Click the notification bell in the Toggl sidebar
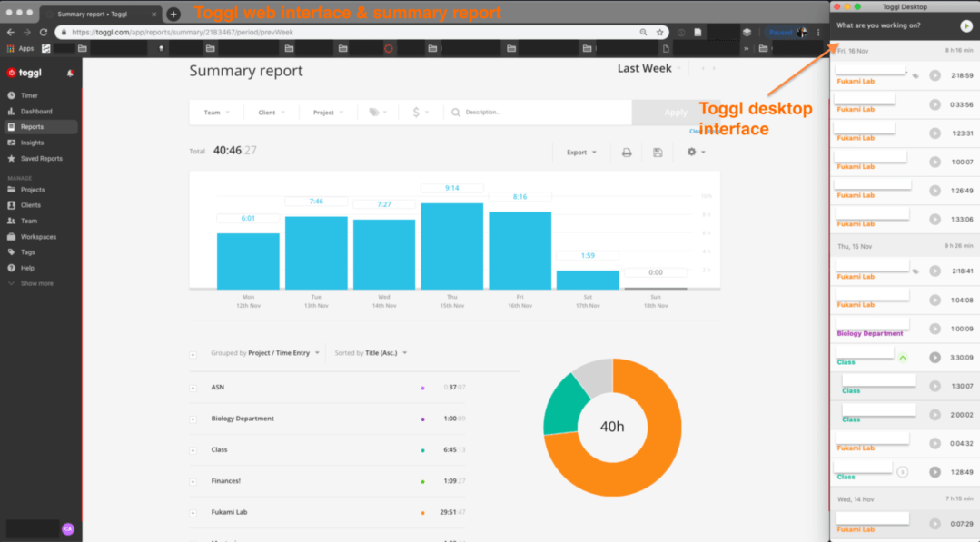This screenshot has height=542, width=980. (x=70, y=73)
